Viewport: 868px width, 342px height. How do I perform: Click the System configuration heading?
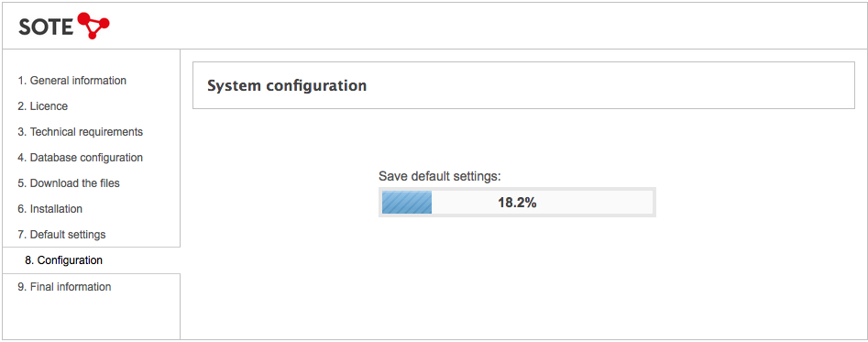tap(287, 86)
